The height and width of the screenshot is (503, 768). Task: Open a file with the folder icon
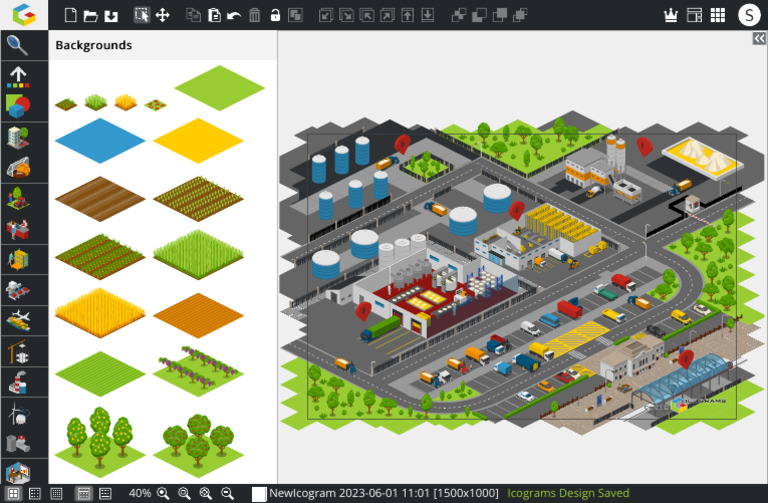[90, 15]
